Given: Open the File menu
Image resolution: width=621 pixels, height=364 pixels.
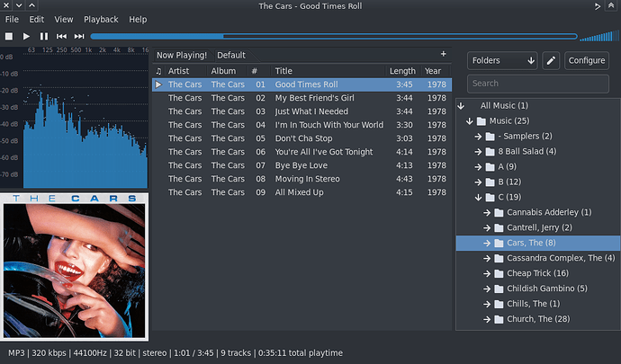Looking at the screenshot, I should tap(12, 20).
